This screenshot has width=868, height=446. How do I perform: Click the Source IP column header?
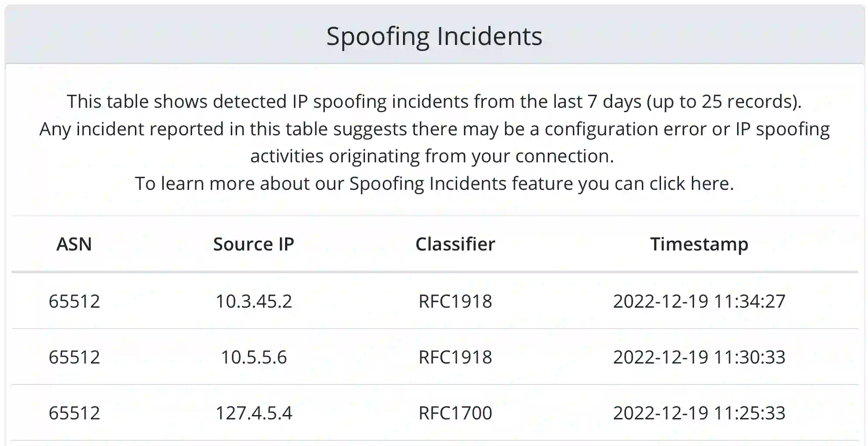(x=254, y=244)
